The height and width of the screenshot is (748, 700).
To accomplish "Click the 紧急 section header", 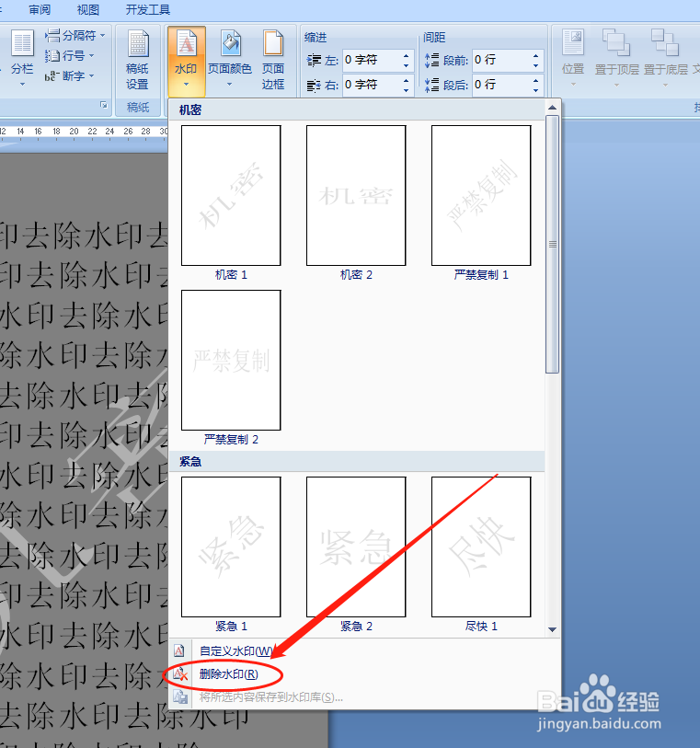I will 357,461.
